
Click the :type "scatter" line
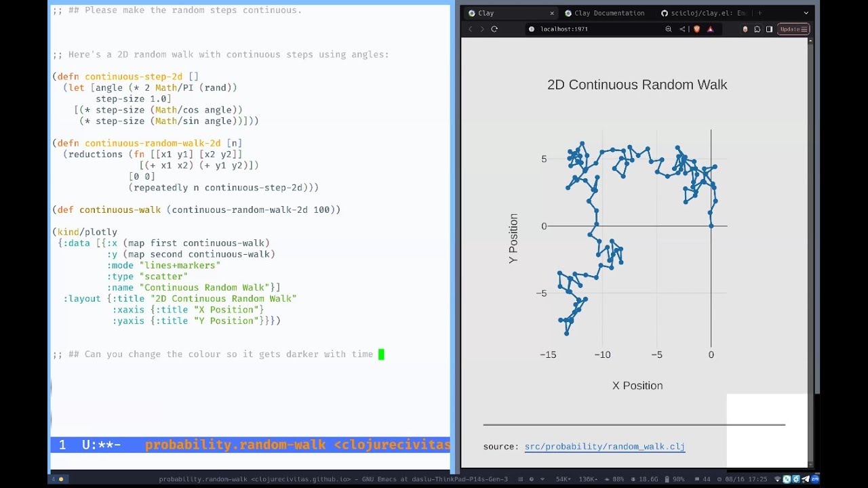point(147,277)
